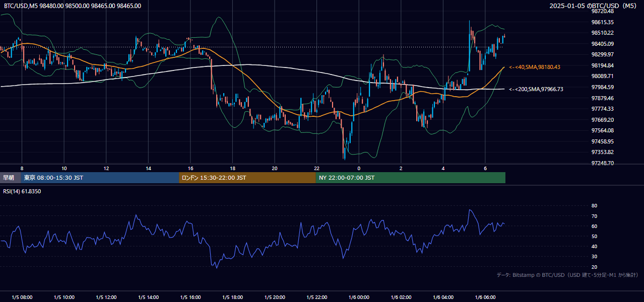Viewport: 644px width, 302px height.
Task: Click the bottom time label 1/5 10:00
Action: [x=64, y=297]
